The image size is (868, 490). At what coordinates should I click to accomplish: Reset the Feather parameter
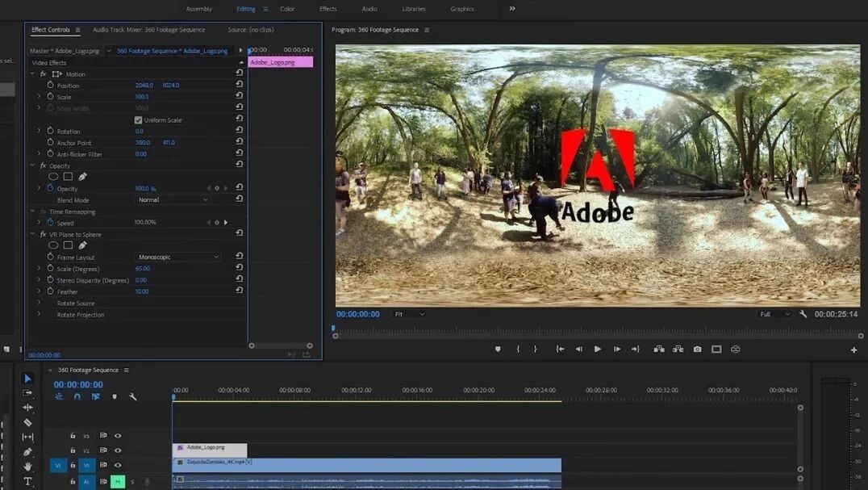239,290
